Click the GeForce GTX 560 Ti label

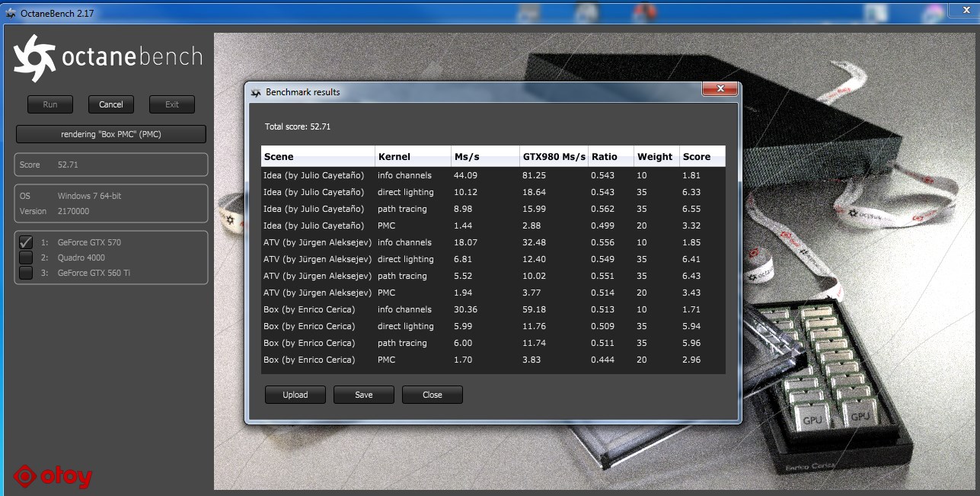click(94, 273)
